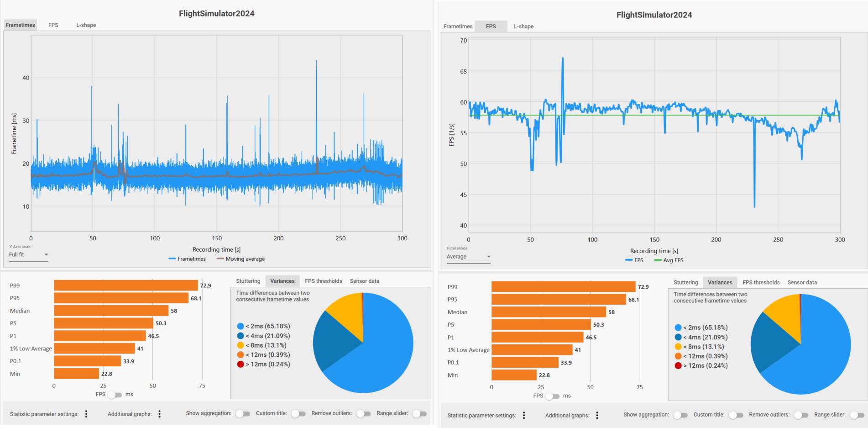Select left panel L-shape tab

coord(86,25)
